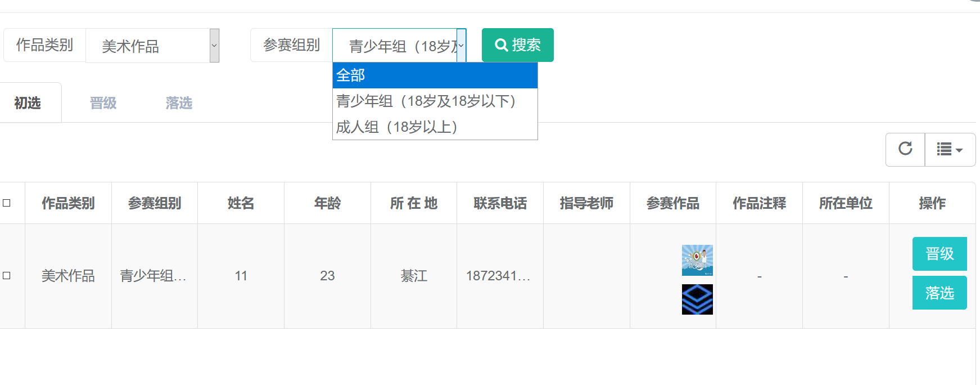Switch to the 初选 tab
This screenshot has width=980, height=385.
click(28, 103)
